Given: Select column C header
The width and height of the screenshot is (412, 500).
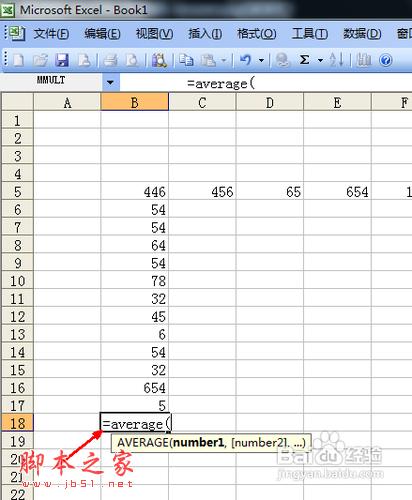Looking at the screenshot, I should pos(202,102).
